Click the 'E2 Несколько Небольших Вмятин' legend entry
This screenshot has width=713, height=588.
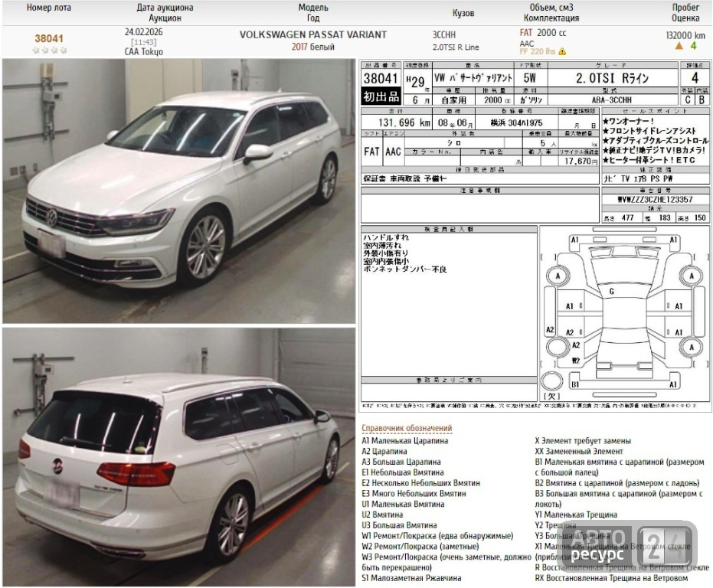click(420, 483)
